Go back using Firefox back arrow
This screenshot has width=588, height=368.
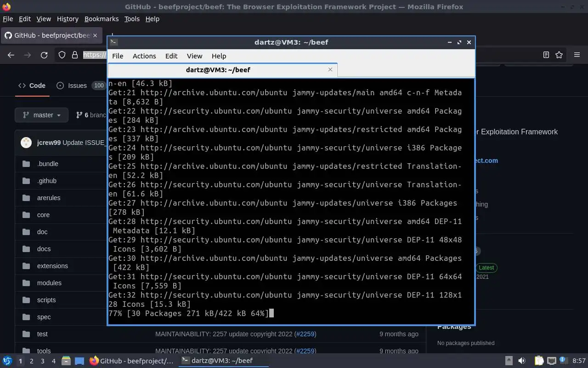(x=11, y=55)
